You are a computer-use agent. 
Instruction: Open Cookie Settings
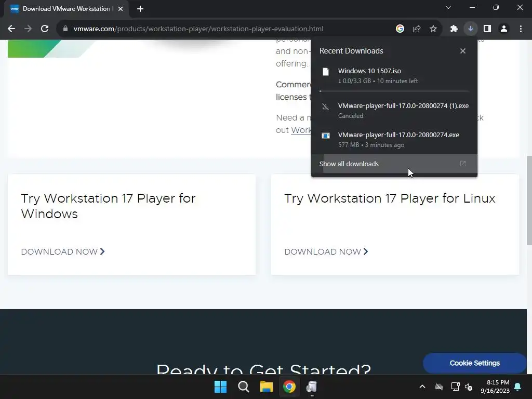click(x=475, y=363)
